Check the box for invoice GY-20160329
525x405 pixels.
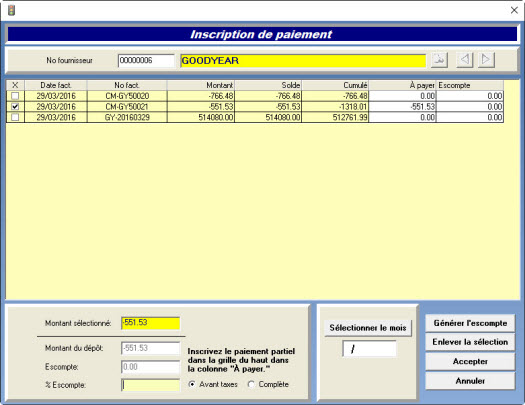coord(15,117)
